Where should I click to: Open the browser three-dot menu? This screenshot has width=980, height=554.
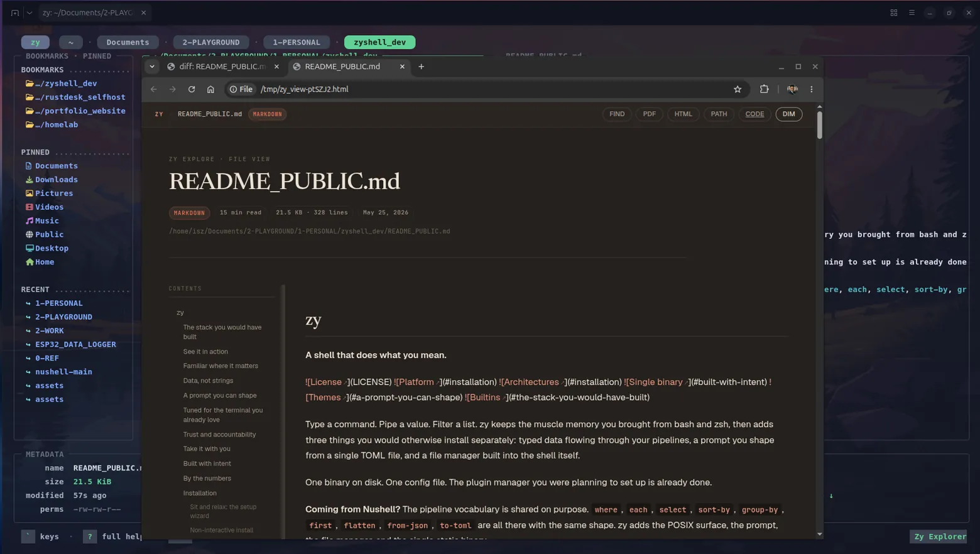tap(812, 89)
